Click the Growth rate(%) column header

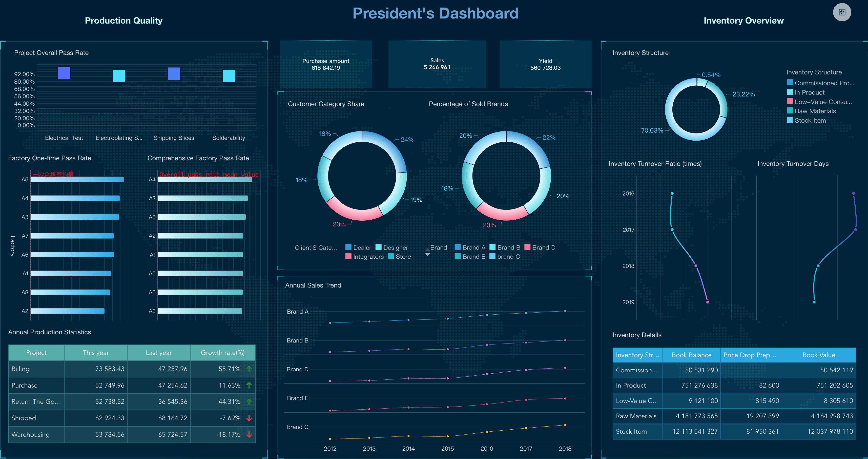223,353
